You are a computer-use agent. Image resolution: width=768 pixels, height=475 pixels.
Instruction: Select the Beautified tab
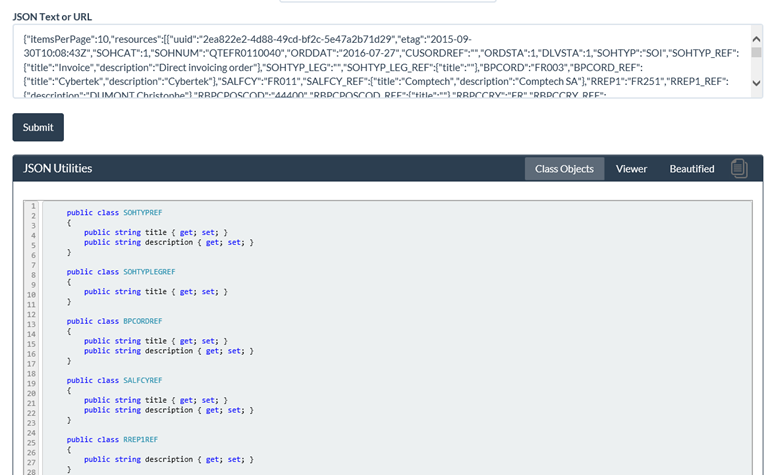pyautogui.click(x=691, y=169)
